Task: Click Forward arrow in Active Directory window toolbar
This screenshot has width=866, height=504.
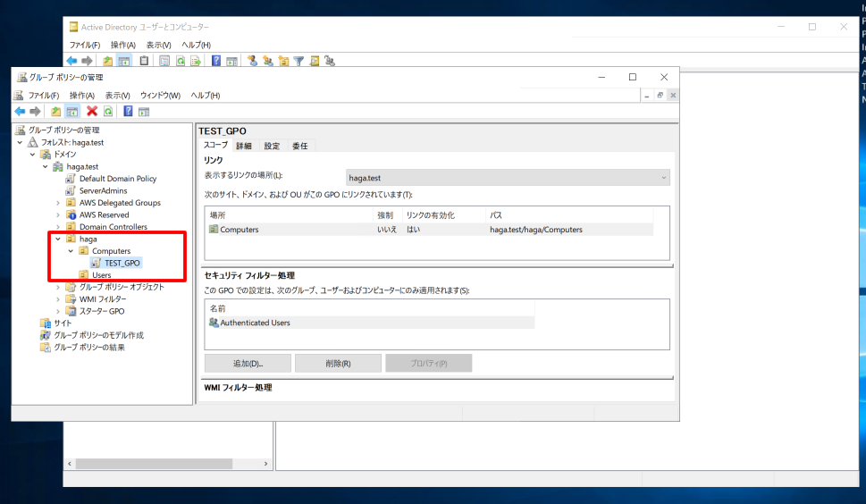Action: [x=87, y=61]
